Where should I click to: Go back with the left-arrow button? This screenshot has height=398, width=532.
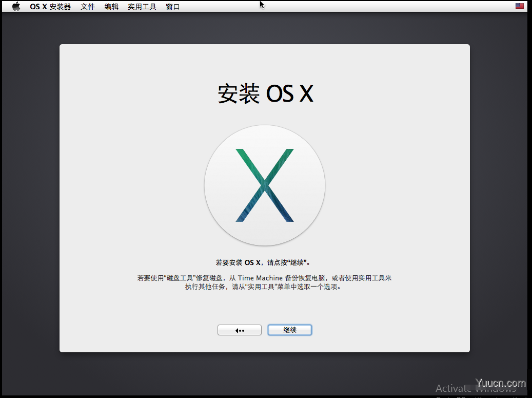pos(240,330)
